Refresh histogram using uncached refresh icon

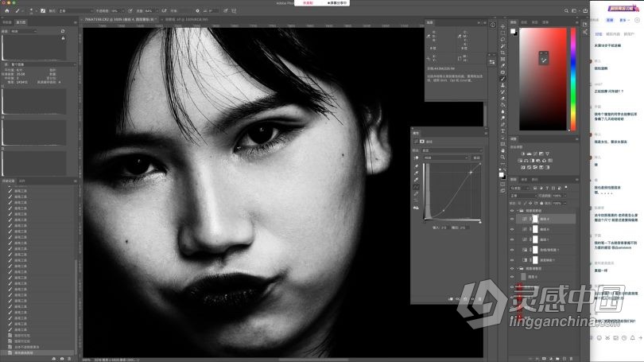click(x=63, y=31)
